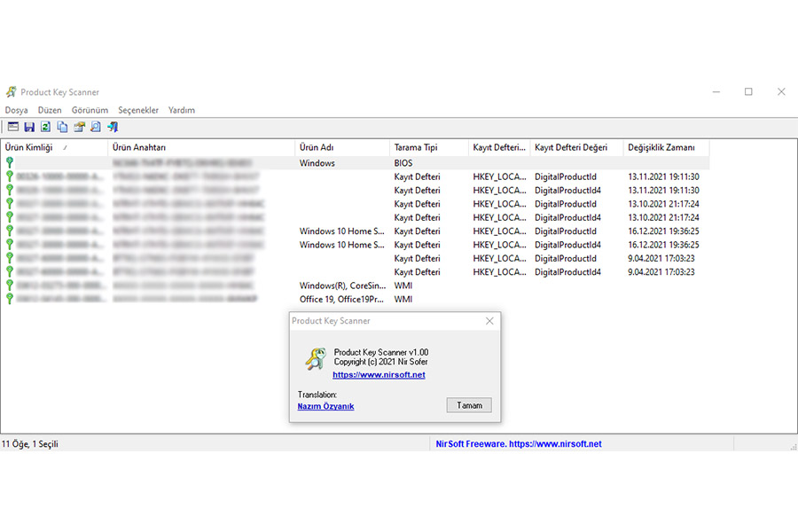Open advanced scan options from the toolbar

point(13,127)
